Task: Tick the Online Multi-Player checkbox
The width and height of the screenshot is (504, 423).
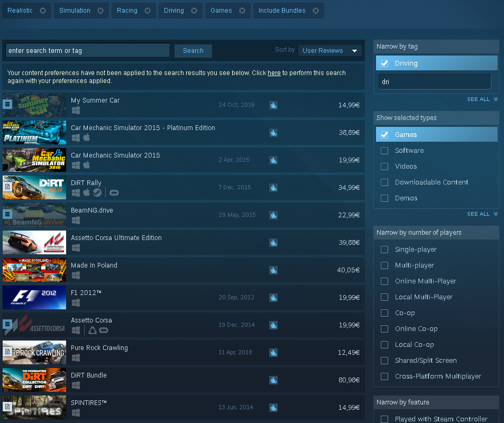Action: [384, 281]
